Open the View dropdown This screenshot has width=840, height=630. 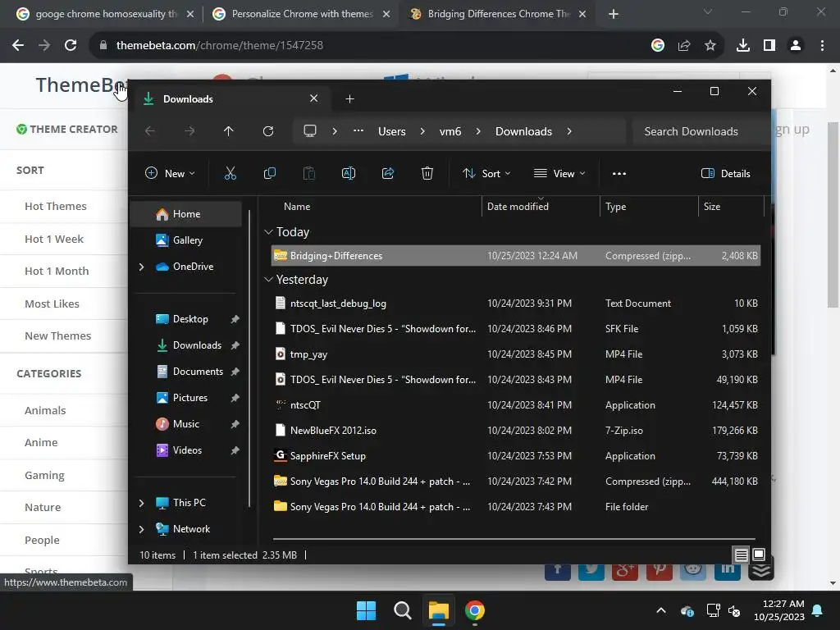(559, 173)
